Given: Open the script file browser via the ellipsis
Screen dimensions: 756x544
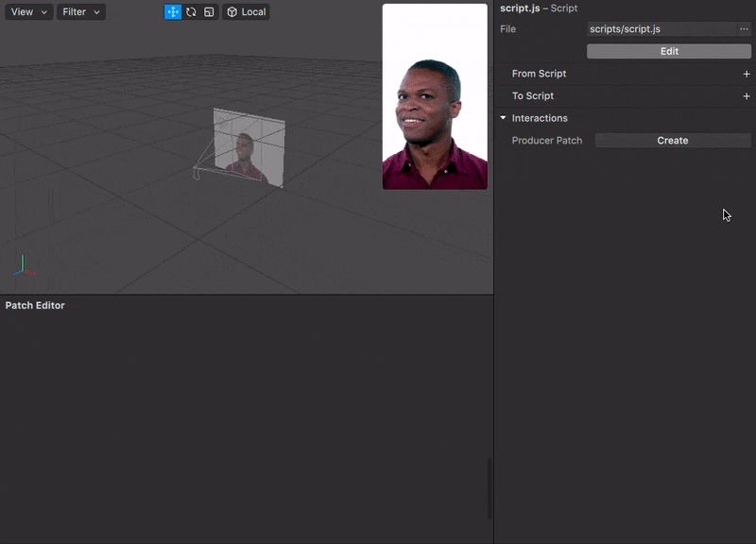Looking at the screenshot, I should 745,29.
